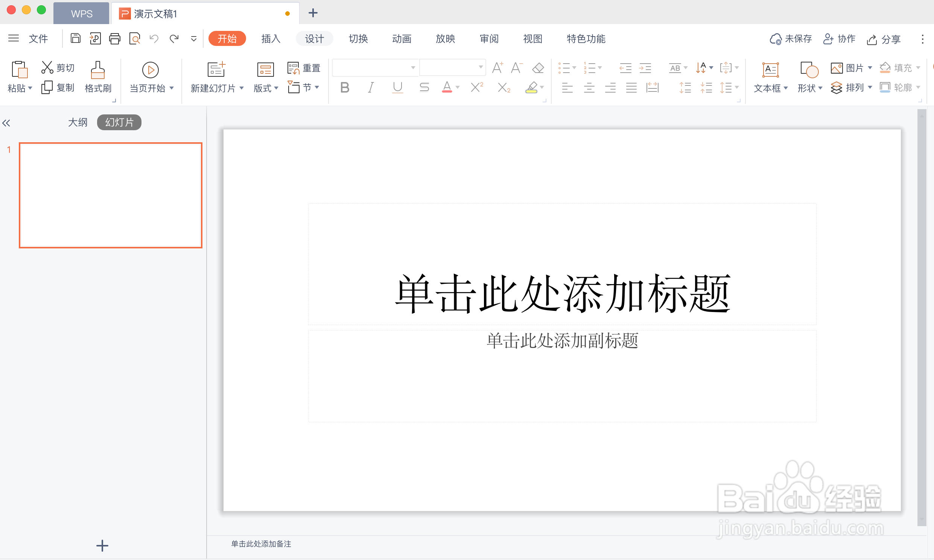This screenshot has width=934, height=560.
Task: Open the 设计 Design tab
Action: (x=314, y=38)
